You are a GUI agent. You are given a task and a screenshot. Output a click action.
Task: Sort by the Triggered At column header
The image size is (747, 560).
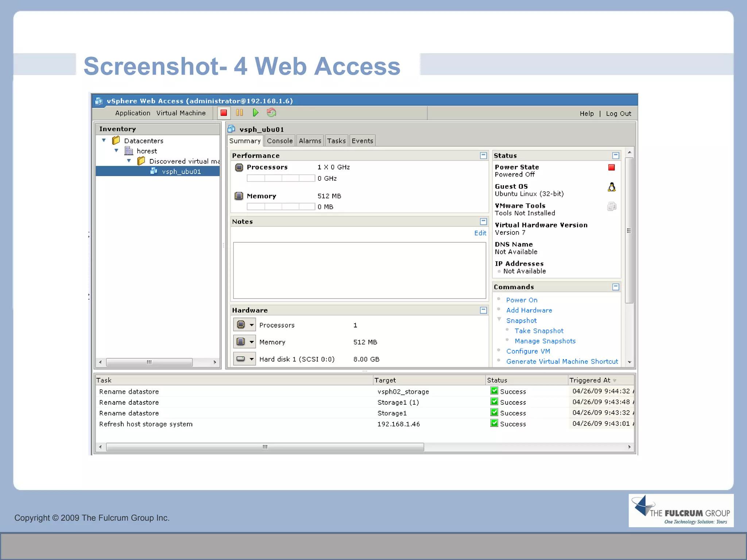pos(601,380)
